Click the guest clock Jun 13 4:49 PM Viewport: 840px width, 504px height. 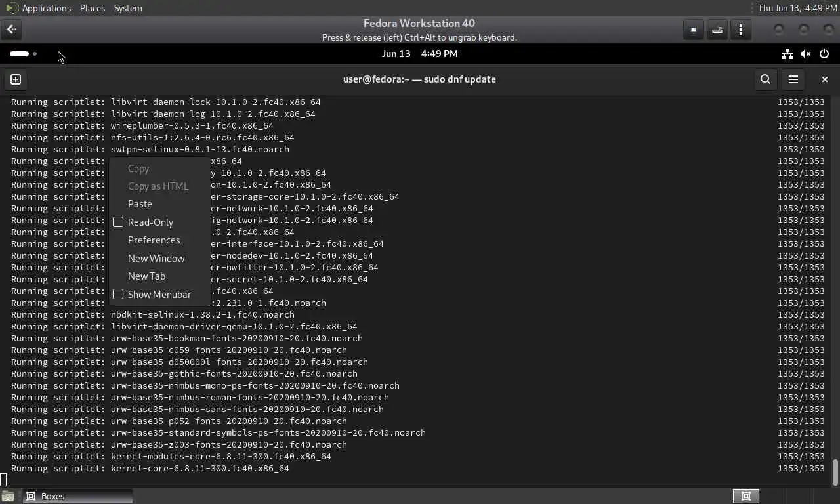[x=419, y=54]
